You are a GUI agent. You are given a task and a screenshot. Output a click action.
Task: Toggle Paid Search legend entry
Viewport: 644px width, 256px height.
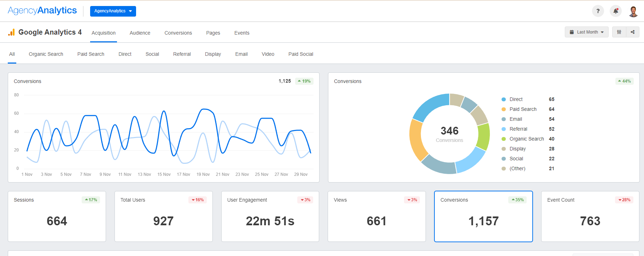coord(523,109)
